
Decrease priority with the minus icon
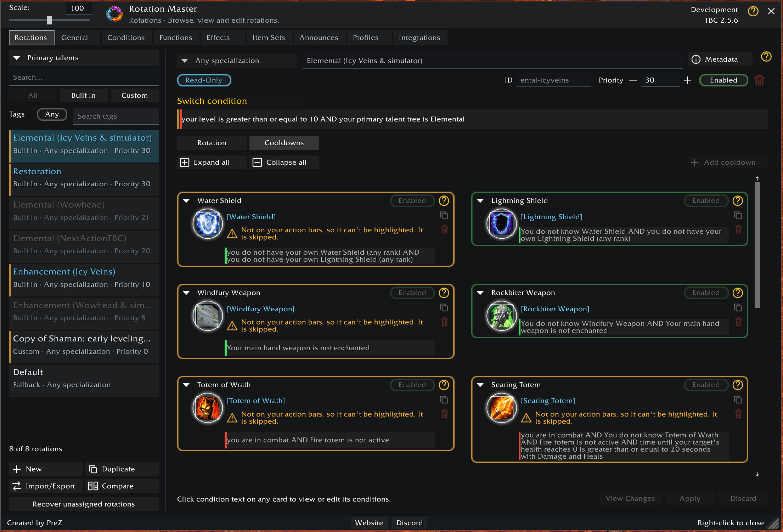[633, 80]
